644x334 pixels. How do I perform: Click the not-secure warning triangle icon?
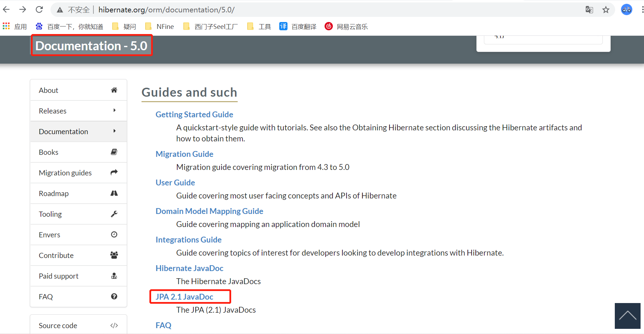coord(60,10)
